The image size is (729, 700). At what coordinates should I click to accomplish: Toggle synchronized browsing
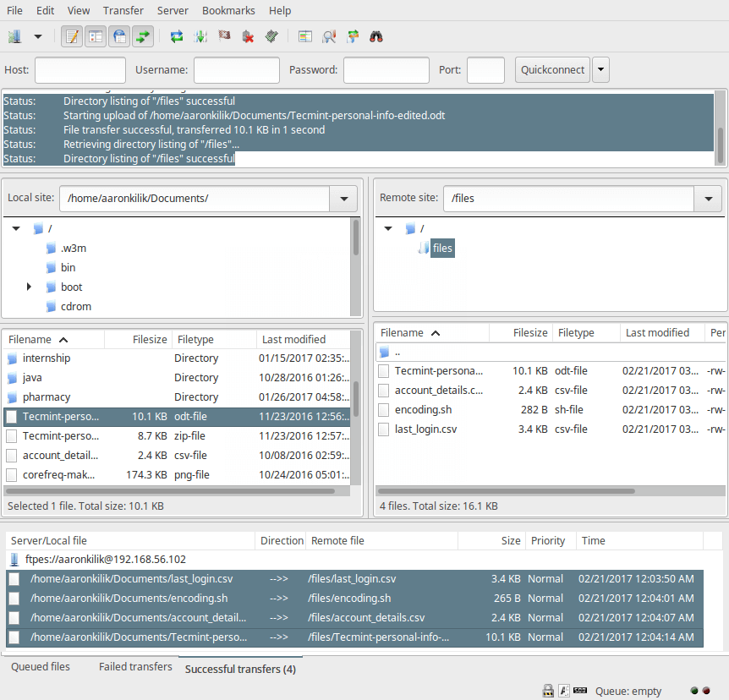[x=353, y=36]
